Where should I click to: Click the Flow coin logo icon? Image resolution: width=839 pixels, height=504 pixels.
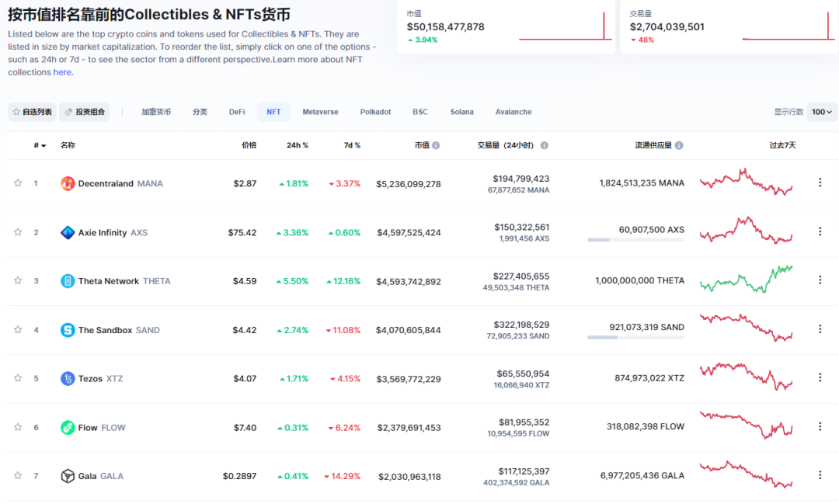[68, 427]
